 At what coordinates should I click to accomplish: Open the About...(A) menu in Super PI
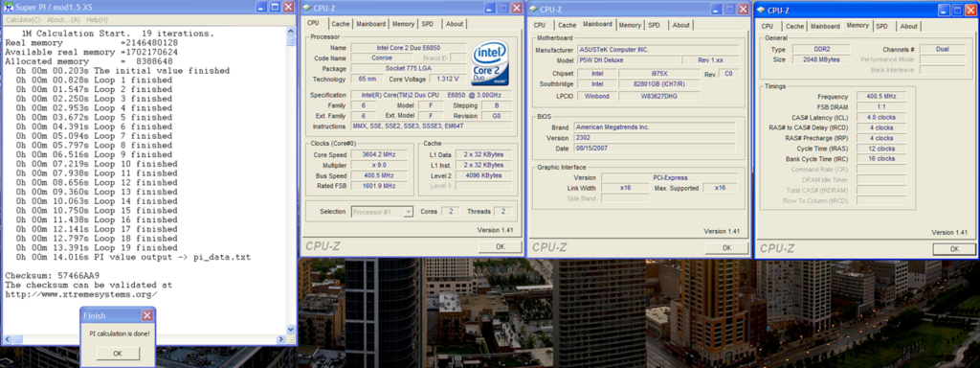pos(64,20)
